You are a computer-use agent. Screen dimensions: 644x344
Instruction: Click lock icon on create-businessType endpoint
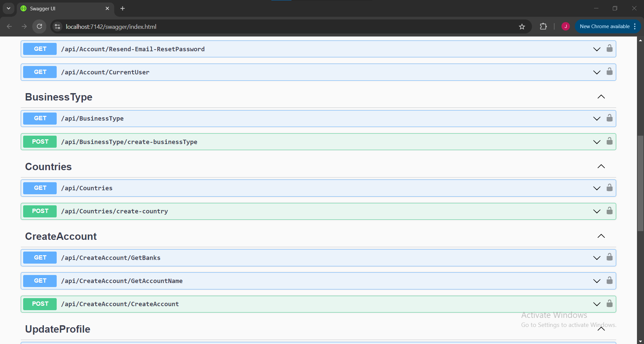click(x=609, y=141)
